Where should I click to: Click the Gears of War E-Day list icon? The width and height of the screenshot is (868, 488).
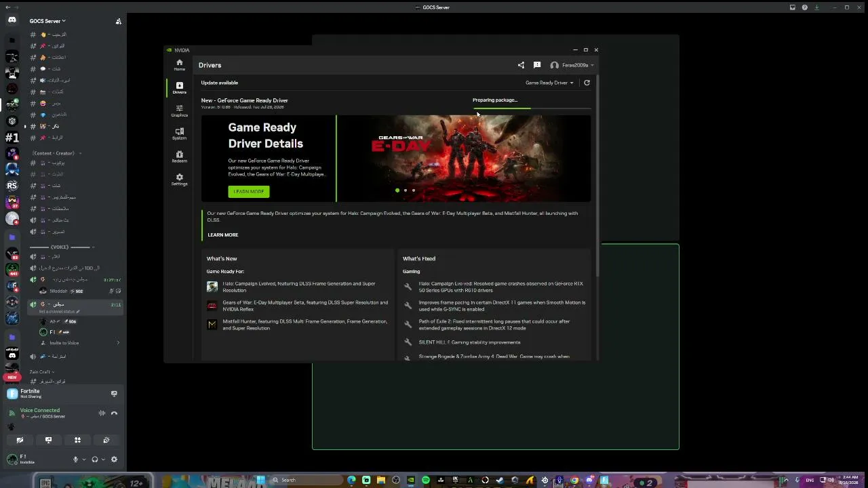[x=212, y=306]
